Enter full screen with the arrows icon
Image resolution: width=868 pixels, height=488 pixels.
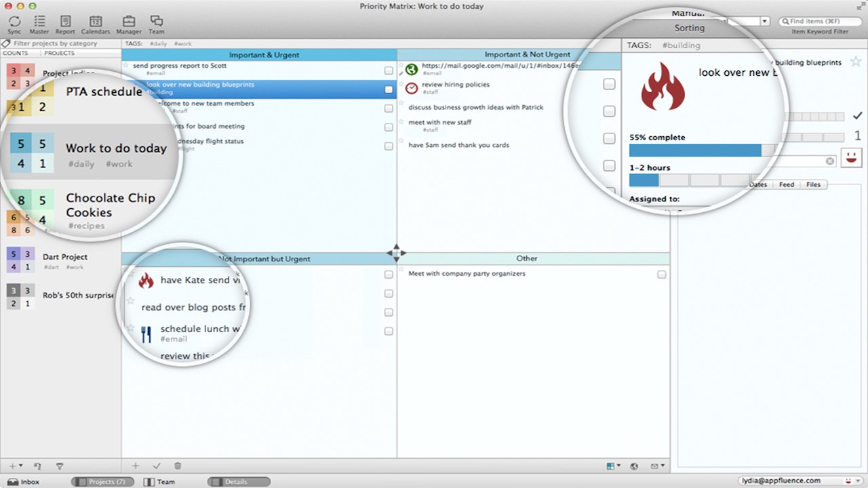point(861,5)
